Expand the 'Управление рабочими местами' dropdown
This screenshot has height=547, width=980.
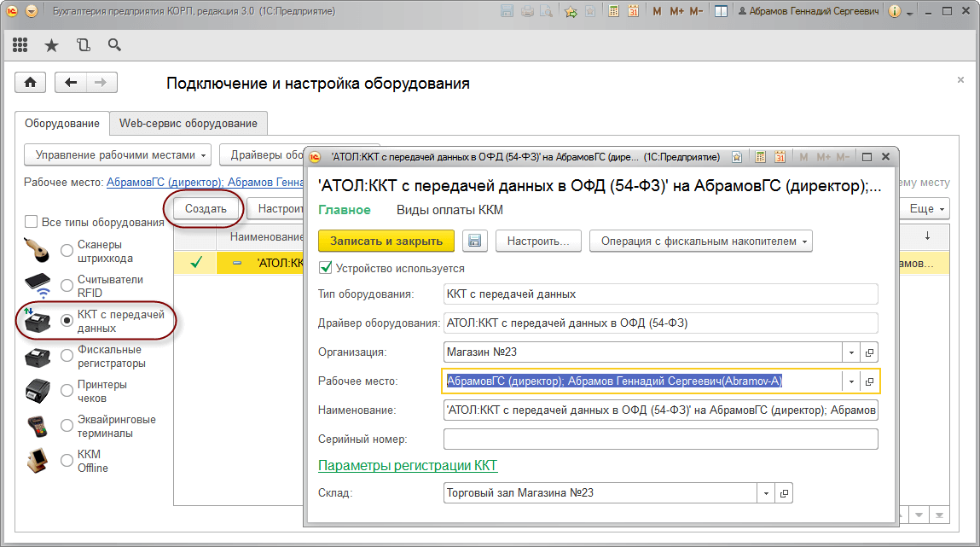pos(118,154)
